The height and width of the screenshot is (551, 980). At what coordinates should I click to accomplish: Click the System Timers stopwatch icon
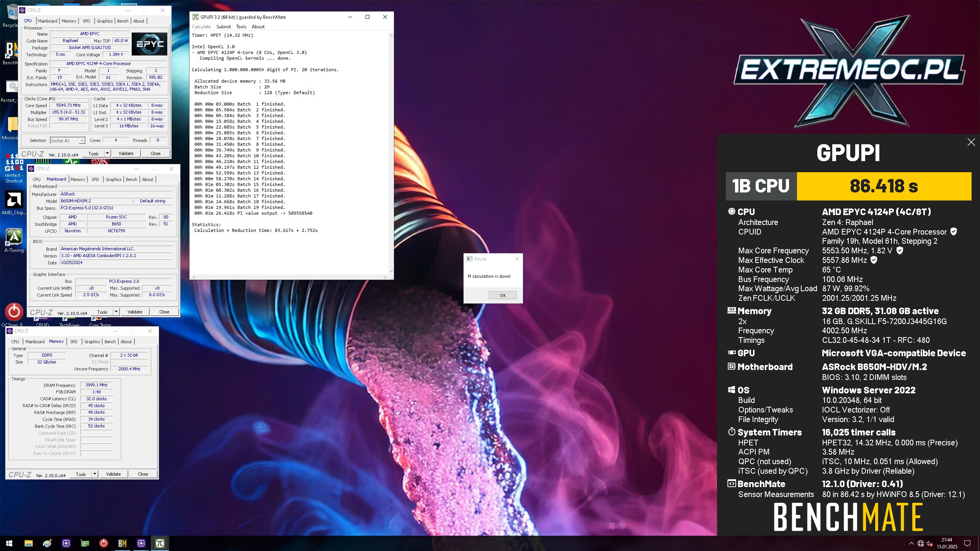tap(732, 432)
